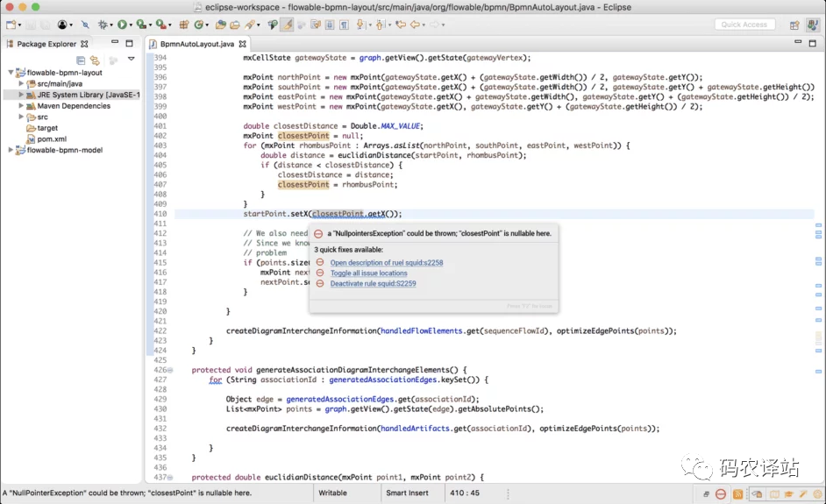Image resolution: width=826 pixels, height=504 pixels.
Task: Open pom.xml in Package Explorer
Action: click(x=52, y=138)
